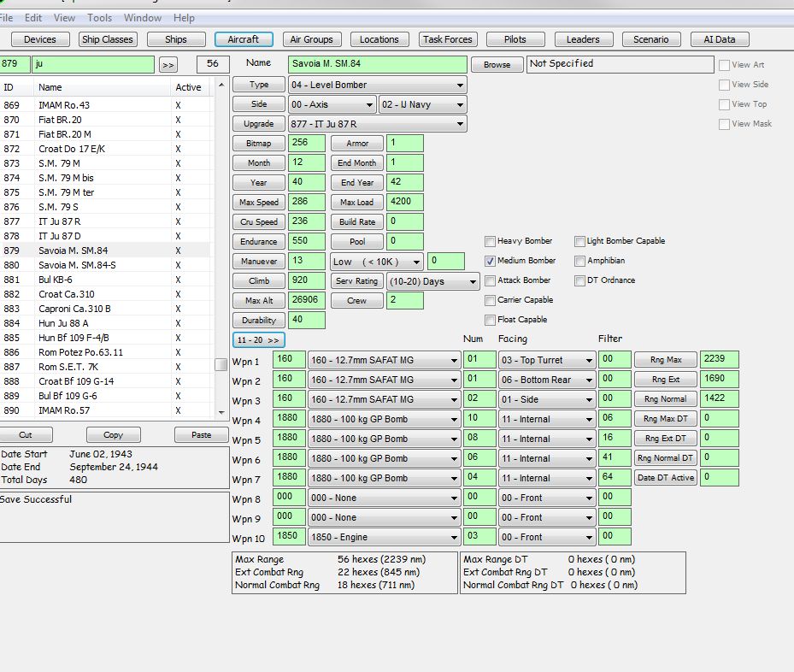Click the Max Speed value field
Image resolution: width=794 pixels, height=672 pixels.
(306, 202)
